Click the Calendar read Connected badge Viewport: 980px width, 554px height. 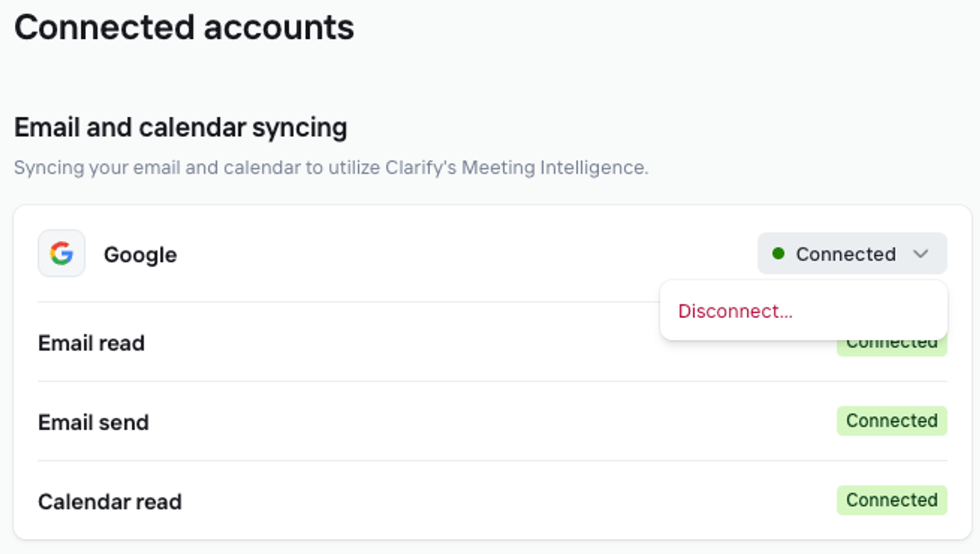pos(892,501)
